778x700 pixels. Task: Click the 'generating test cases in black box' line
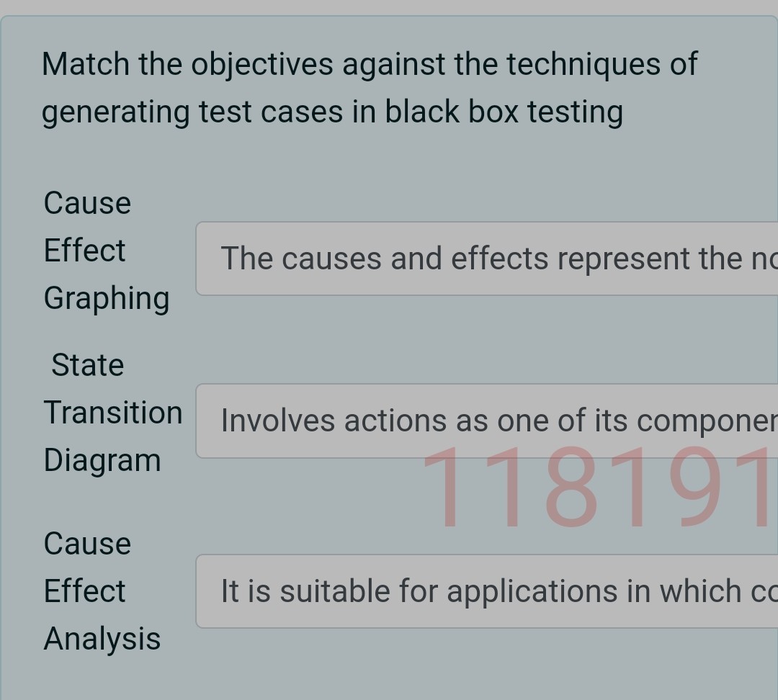coord(331,112)
